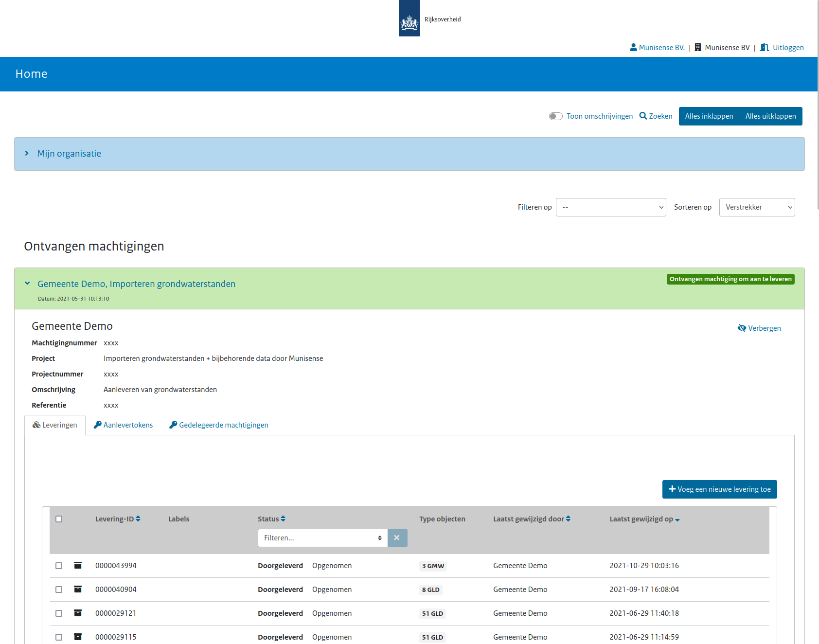Click archive icon for levering 0000029121
Screen dimensions: 819x644
pos(78,613)
